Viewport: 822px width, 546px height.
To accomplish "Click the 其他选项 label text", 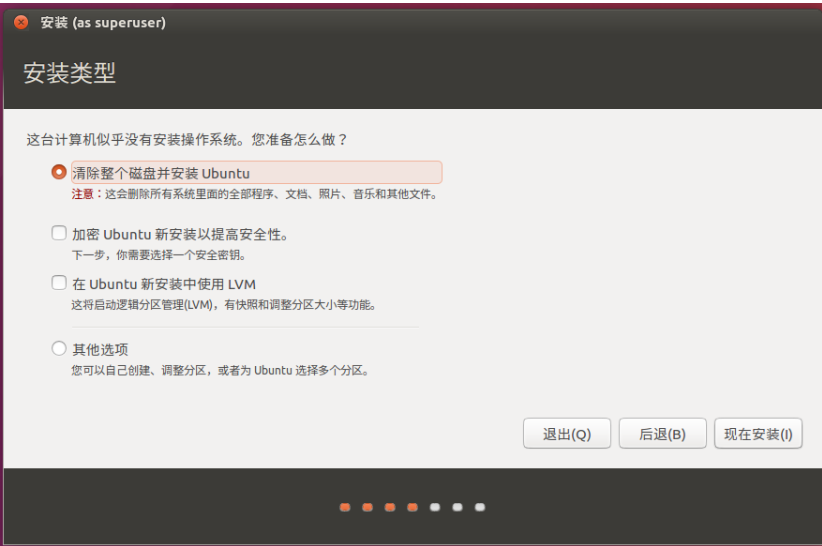I will point(100,350).
